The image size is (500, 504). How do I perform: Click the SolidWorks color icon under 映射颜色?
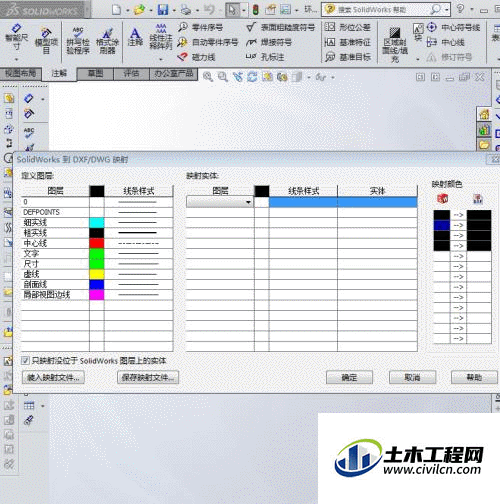[x=442, y=199]
